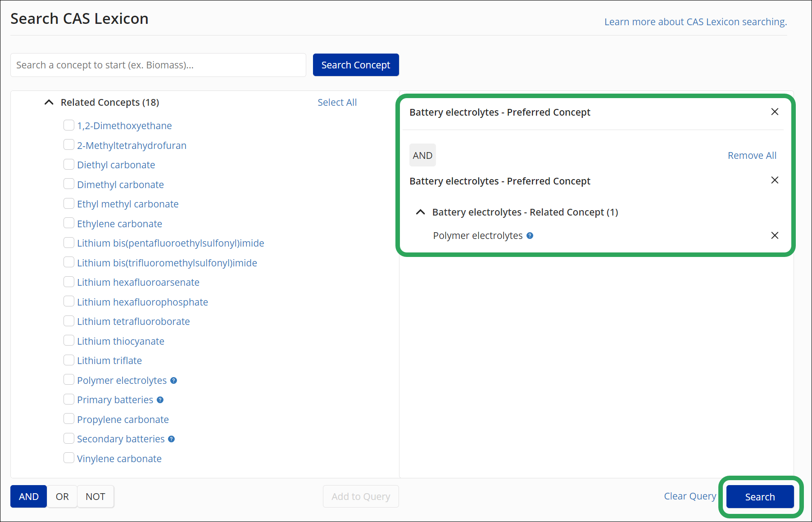The image size is (812, 522).
Task: Click help icon next to Secondary batteries
Action: tap(172, 439)
